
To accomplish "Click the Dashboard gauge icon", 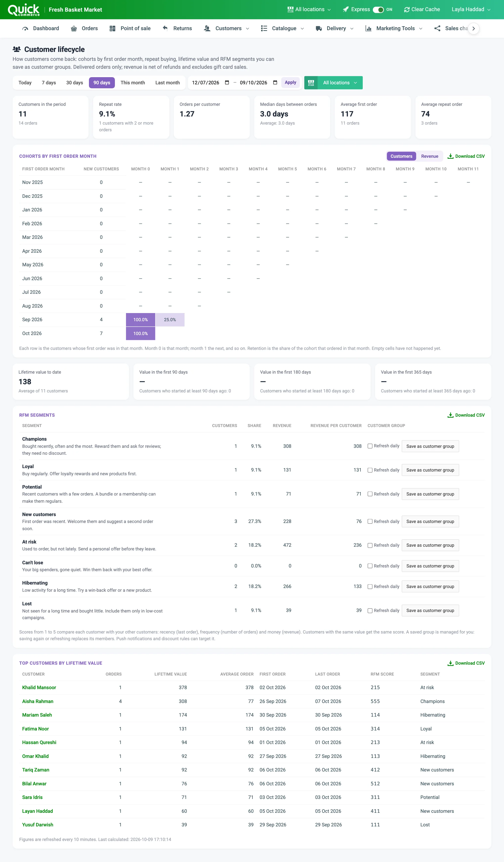I will [x=25, y=29].
